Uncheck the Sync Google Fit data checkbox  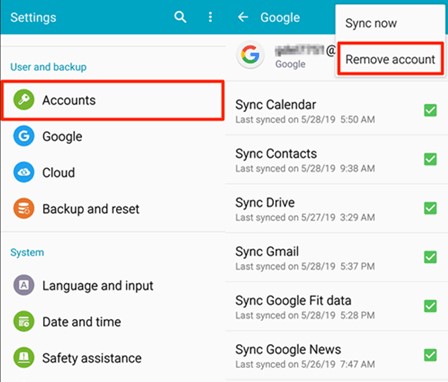tap(430, 306)
